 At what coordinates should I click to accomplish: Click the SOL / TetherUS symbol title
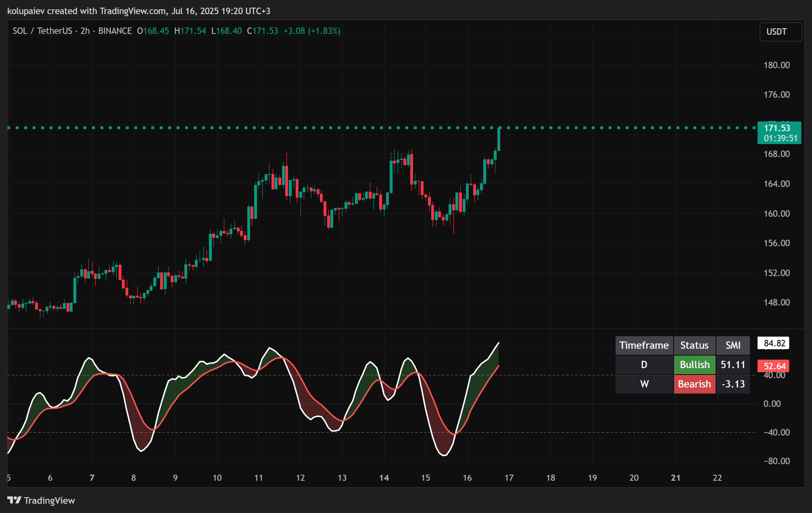pyautogui.click(x=42, y=31)
